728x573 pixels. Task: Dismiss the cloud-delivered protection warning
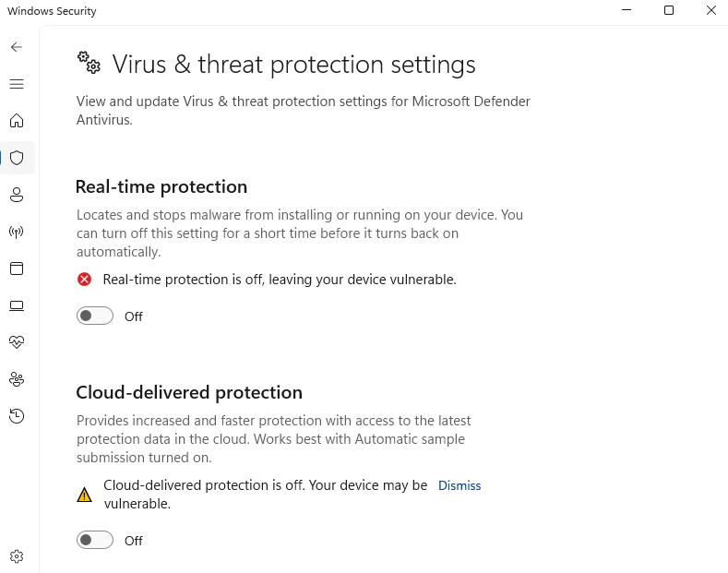[459, 485]
